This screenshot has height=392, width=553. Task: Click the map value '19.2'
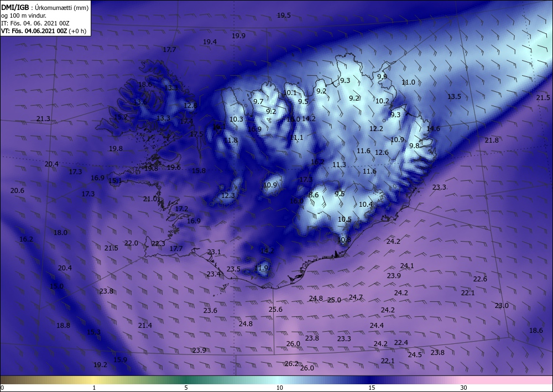[100, 365]
